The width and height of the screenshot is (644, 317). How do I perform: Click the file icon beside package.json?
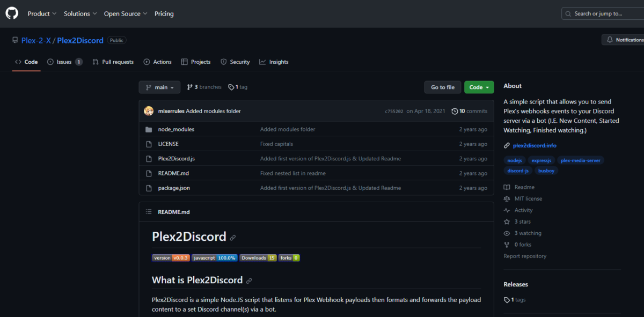pyautogui.click(x=149, y=188)
